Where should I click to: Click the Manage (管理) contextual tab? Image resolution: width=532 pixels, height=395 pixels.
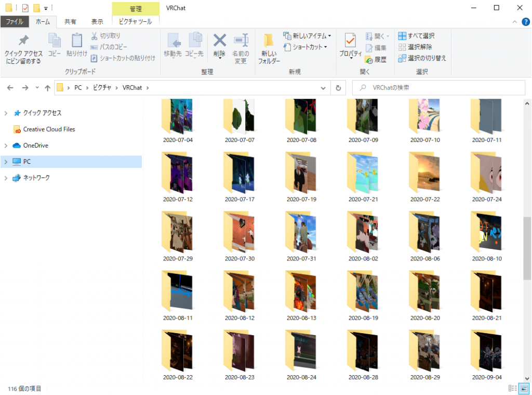[136, 8]
